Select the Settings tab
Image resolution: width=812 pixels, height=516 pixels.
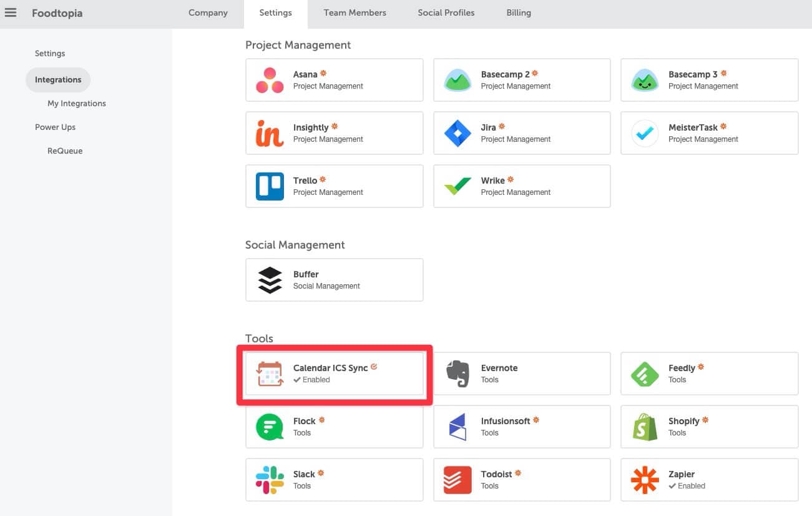point(275,12)
